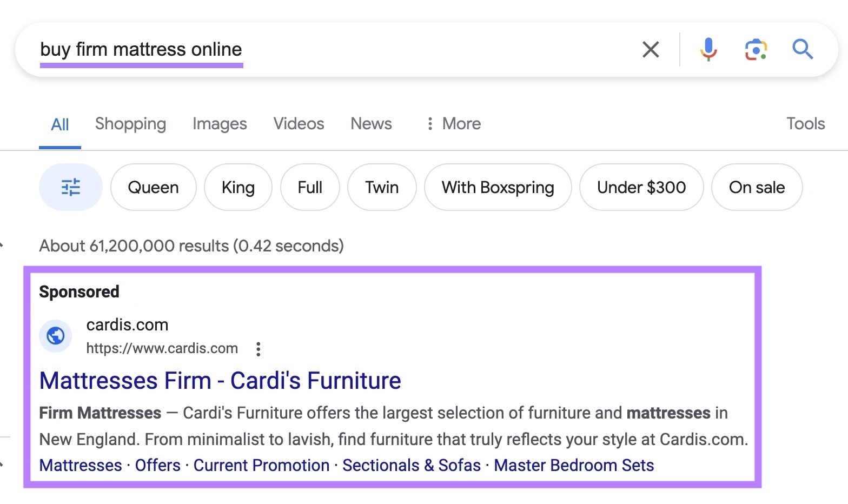Click the https://www.cardis.com URL text
This screenshot has width=848, height=504.
click(162, 348)
